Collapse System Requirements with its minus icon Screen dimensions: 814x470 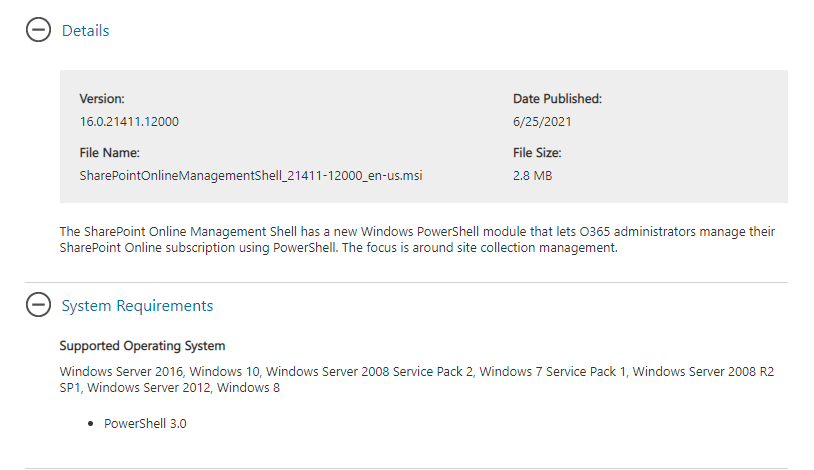[x=38, y=306]
